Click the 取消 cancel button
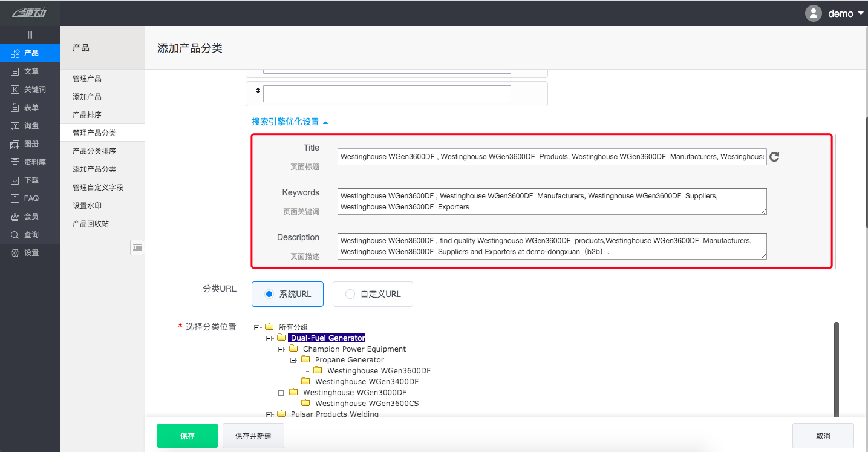 823,436
